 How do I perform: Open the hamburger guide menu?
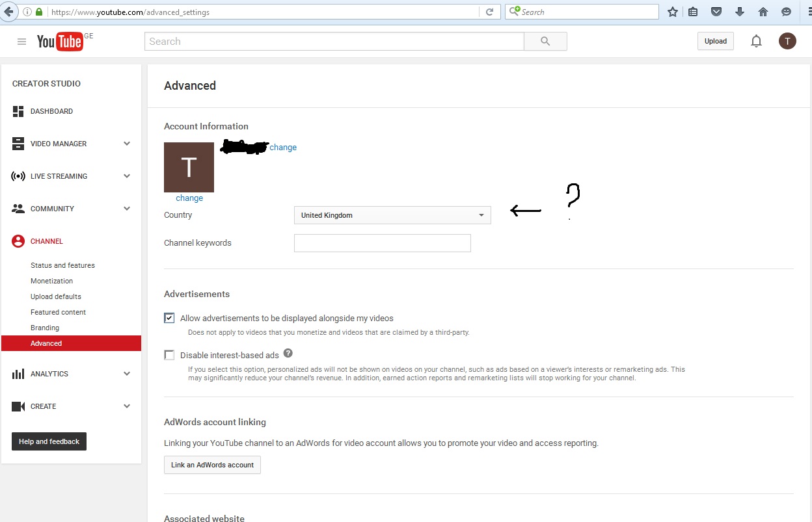pyautogui.click(x=21, y=42)
